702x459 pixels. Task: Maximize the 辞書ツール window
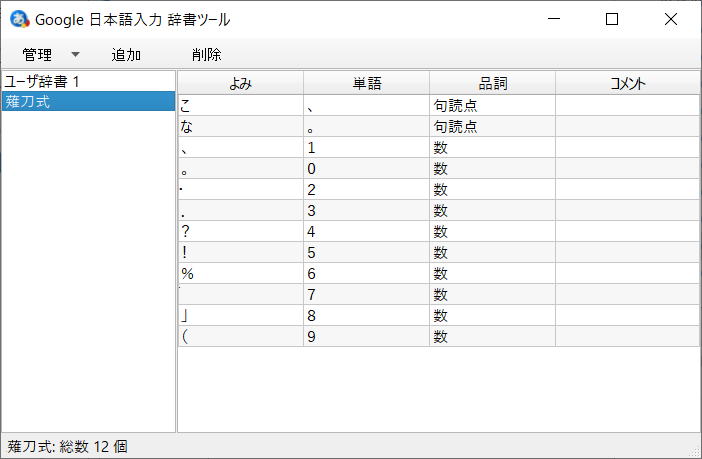(x=612, y=19)
